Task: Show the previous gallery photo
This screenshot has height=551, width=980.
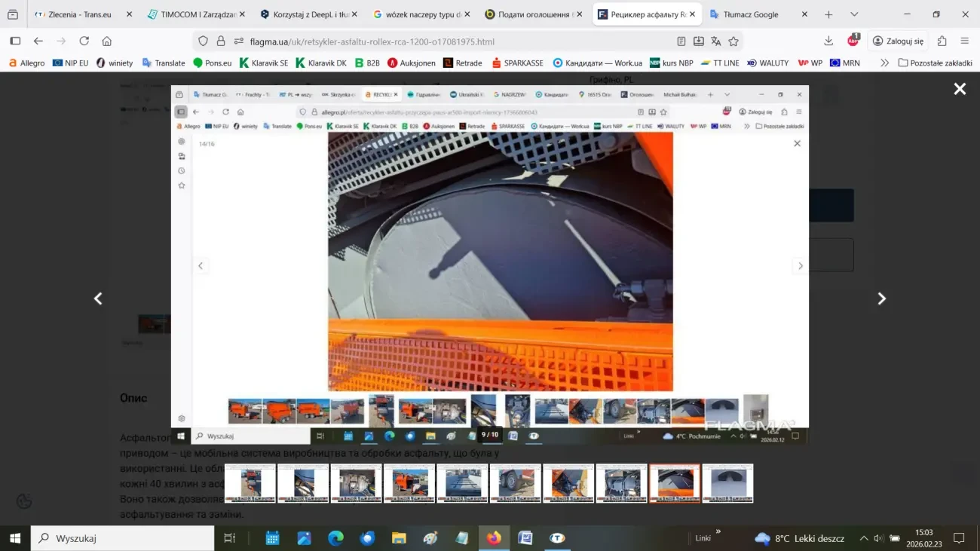Action: [98, 298]
